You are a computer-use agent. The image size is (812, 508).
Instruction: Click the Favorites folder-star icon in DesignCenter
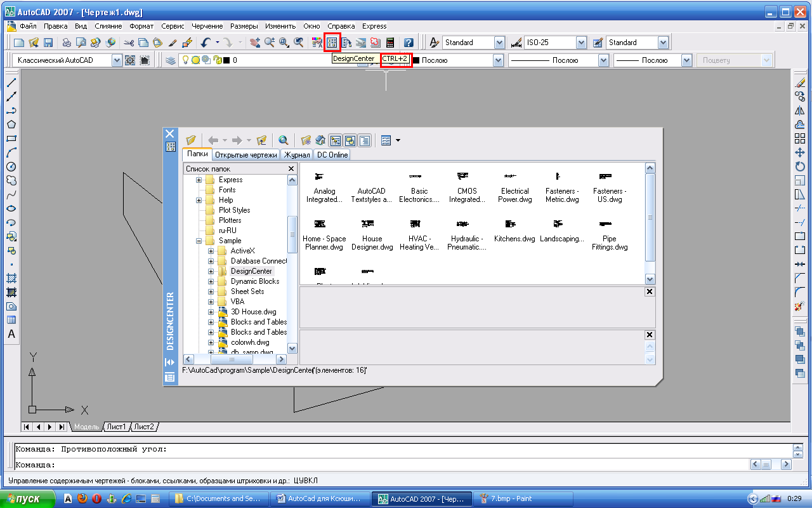point(306,140)
